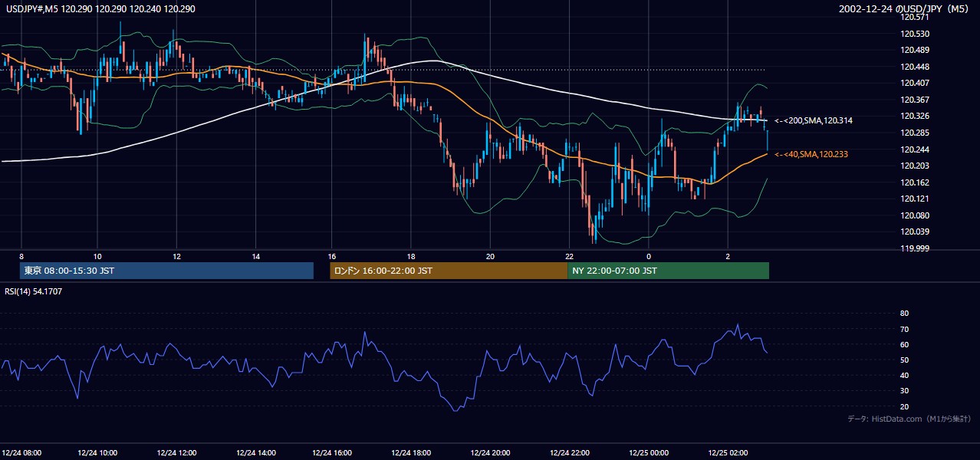Click the RSI scale value 80

pyautogui.click(x=904, y=314)
